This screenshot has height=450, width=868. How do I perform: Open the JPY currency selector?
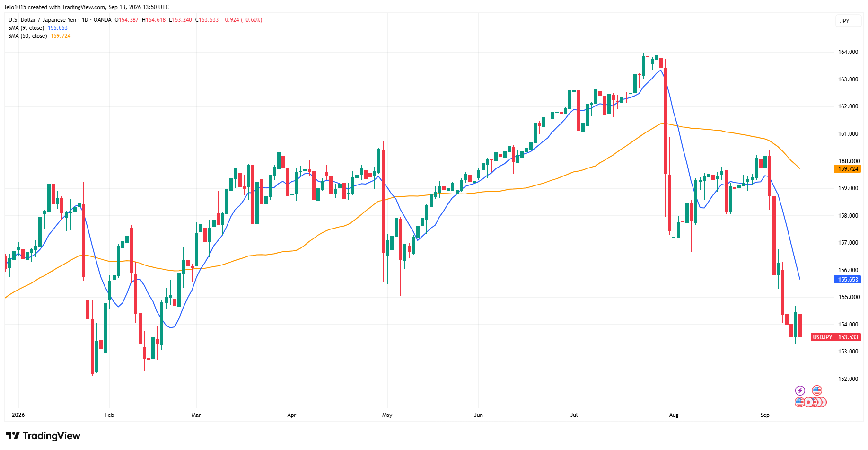click(845, 21)
